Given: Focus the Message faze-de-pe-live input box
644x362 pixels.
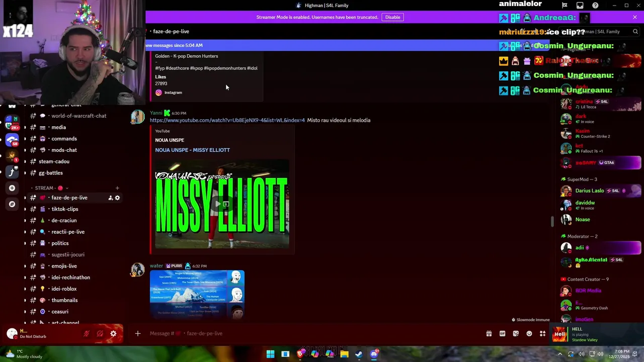Looking at the screenshot, I should [x=312, y=333].
